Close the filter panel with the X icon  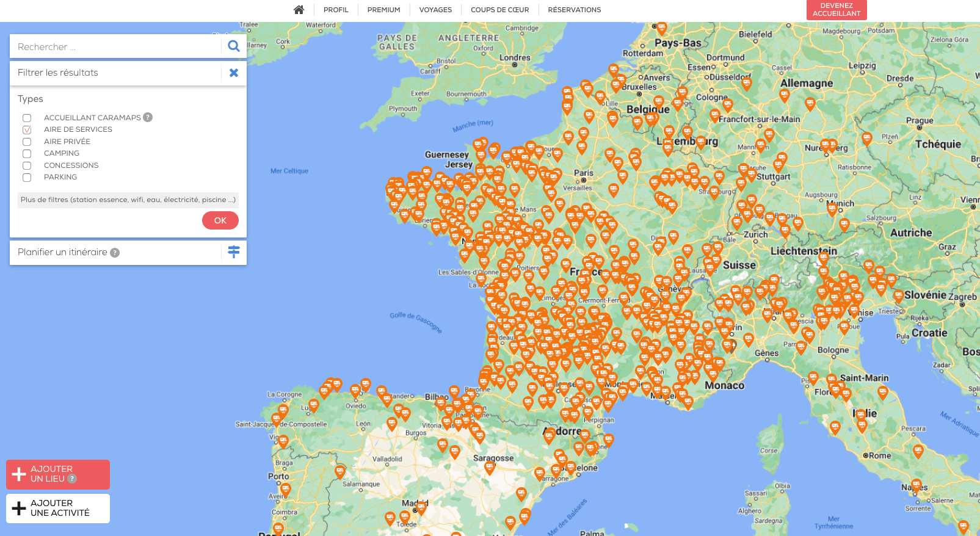click(x=234, y=73)
